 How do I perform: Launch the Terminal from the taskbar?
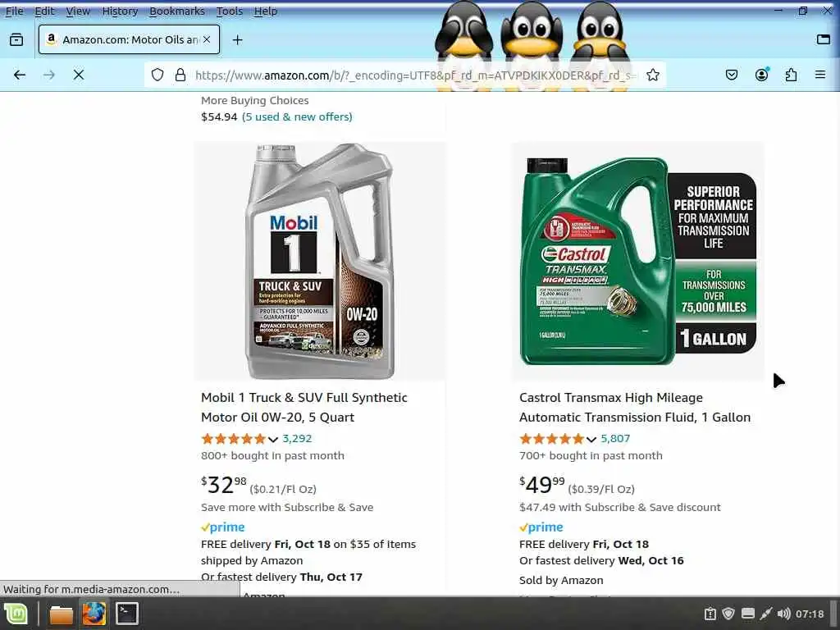coord(127,614)
